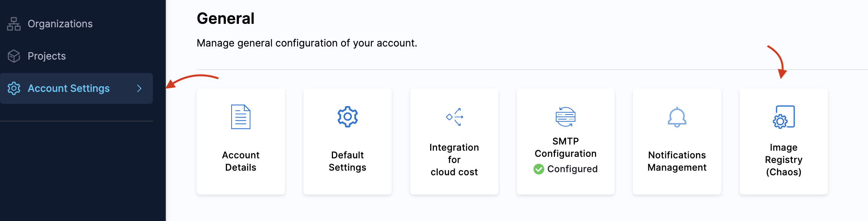This screenshot has height=221, width=868.
Task: Click the cloud cost integration arrows icon
Action: (x=454, y=117)
